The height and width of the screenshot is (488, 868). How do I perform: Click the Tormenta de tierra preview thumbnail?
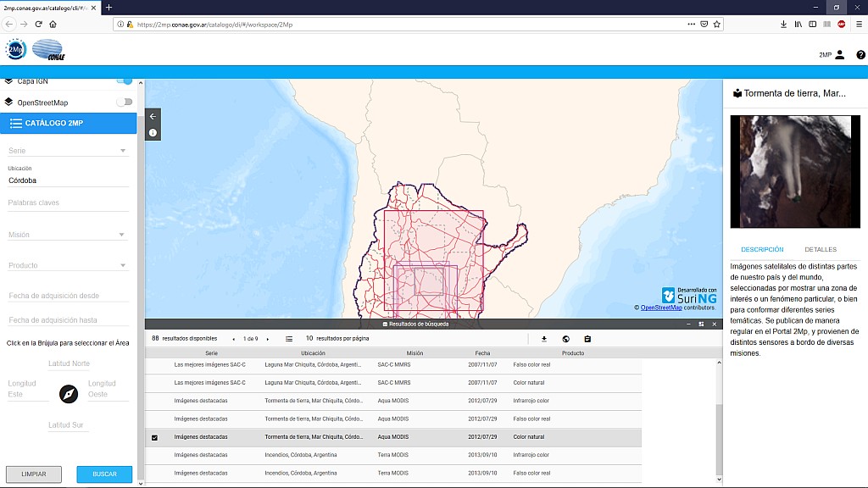(x=795, y=171)
